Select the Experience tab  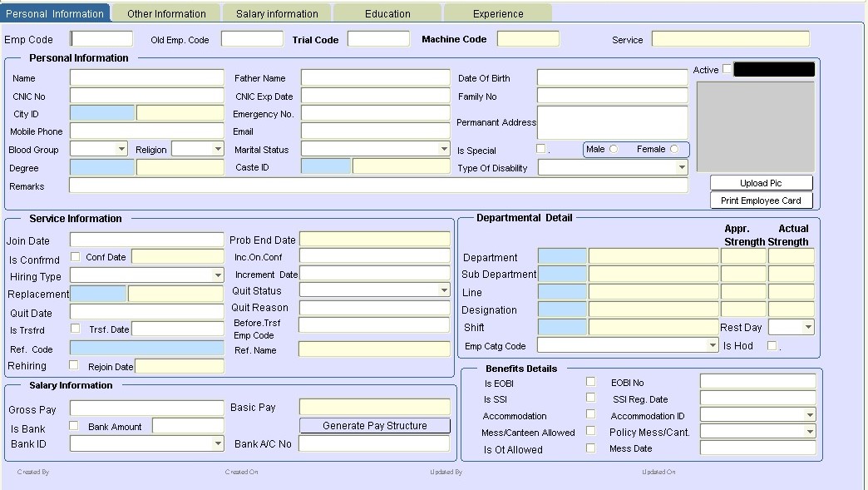pyautogui.click(x=498, y=13)
